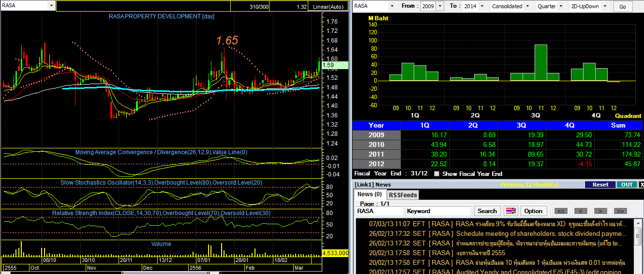
Task: Open news dated 07/03/13 11:07 EFT
Action: pos(497,224)
